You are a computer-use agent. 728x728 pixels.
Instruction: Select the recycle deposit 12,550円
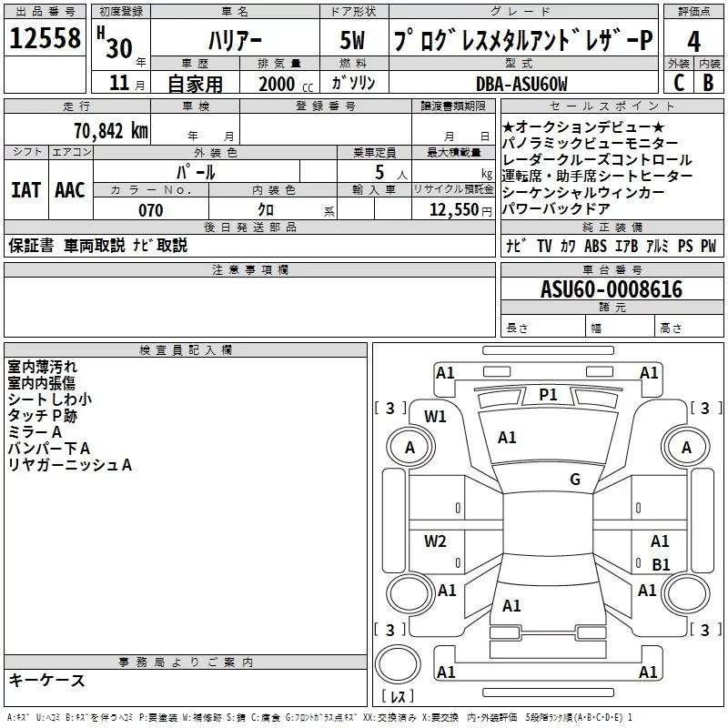tap(460, 210)
